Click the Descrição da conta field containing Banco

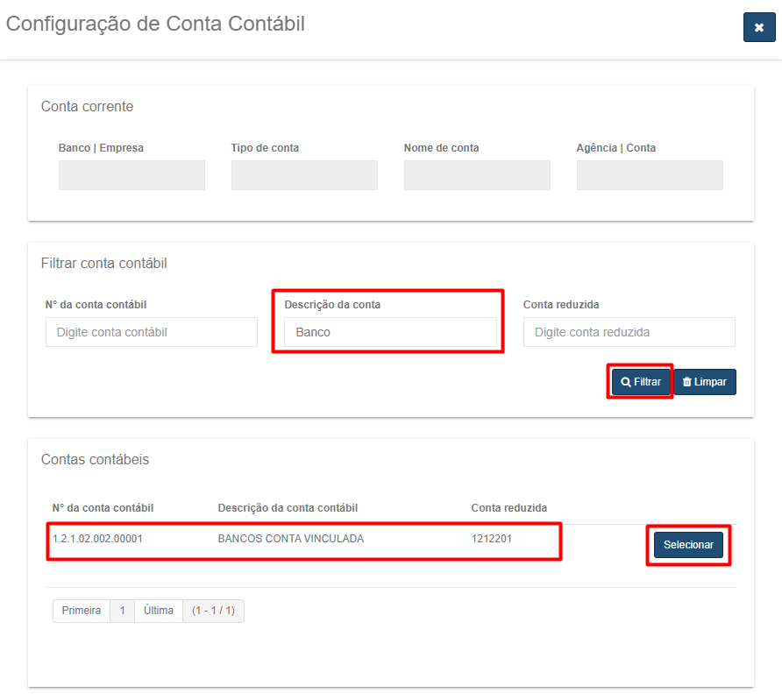pos(390,332)
